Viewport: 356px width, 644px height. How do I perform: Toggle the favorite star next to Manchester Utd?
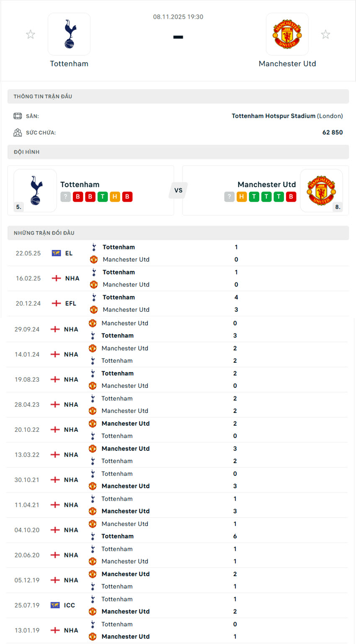[x=325, y=34]
